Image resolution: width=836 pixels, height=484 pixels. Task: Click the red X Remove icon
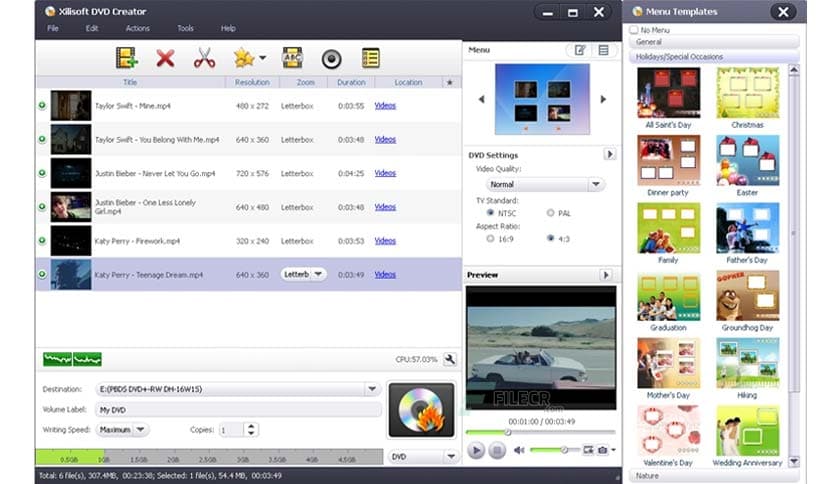coord(165,58)
